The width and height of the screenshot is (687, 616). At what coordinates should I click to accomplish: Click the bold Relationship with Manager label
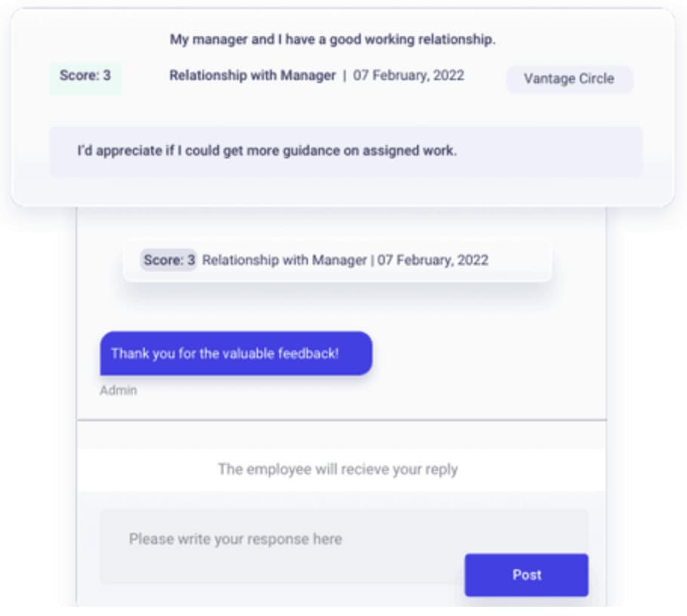coord(252,75)
